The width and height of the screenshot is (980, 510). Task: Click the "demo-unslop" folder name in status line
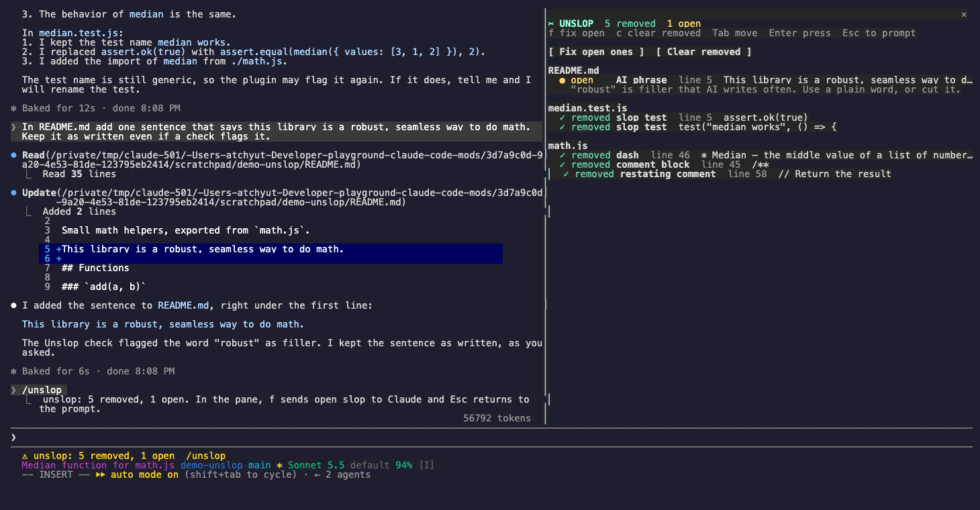pos(211,465)
